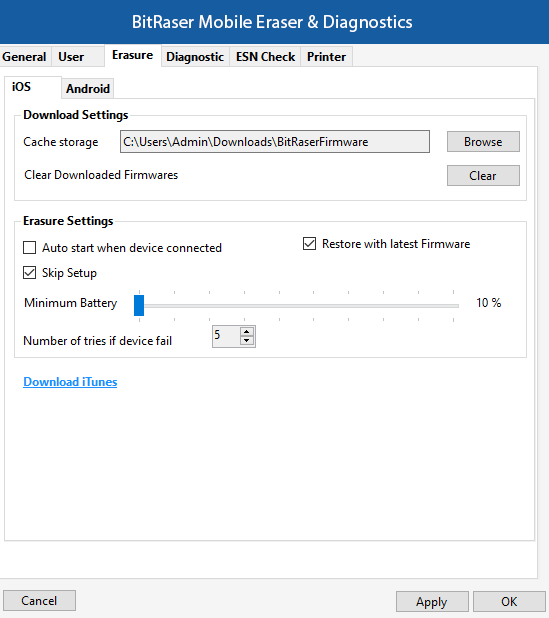Open the Diagnostic tab
The image size is (549, 618).
pyautogui.click(x=195, y=57)
